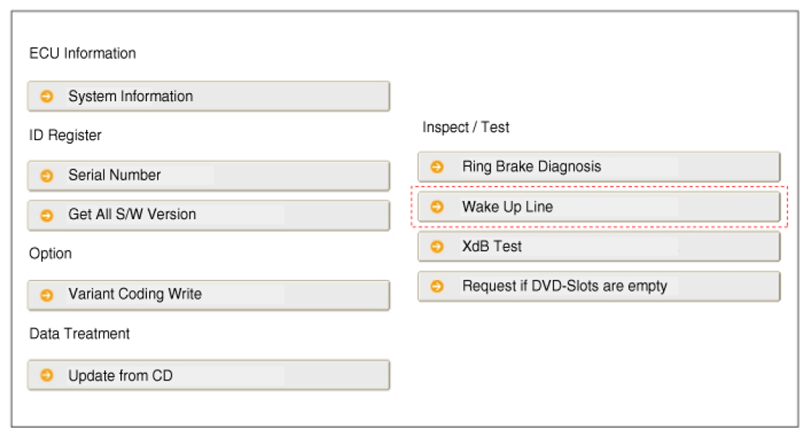Viewport: 809px width, 437px height.
Task: Click the ECU Information section heading
Action: (83, 53)
